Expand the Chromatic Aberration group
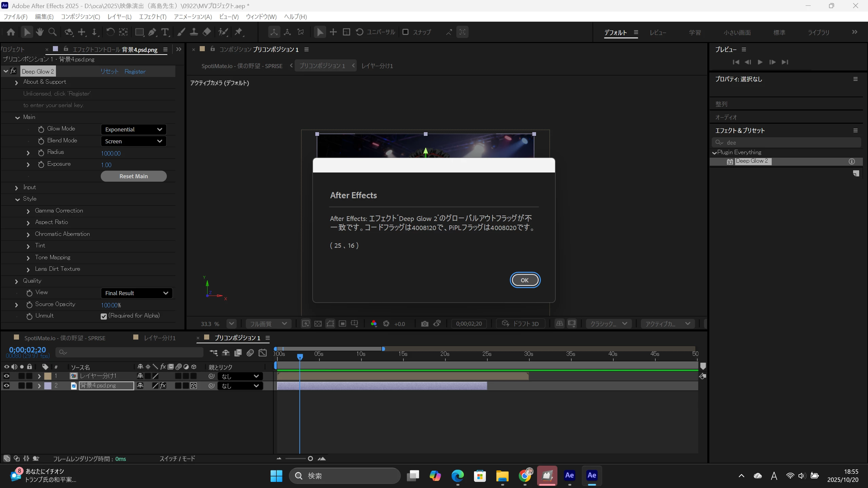 coord(28,235)
